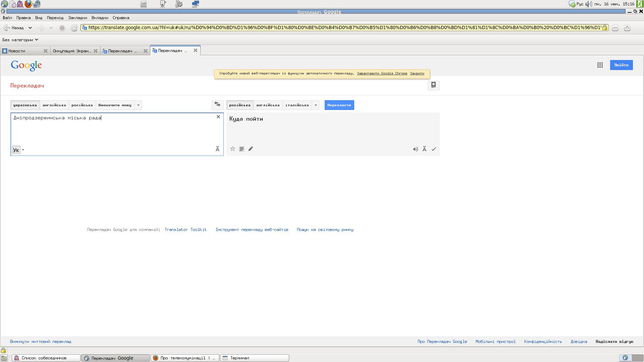
Task: Switch keyboard layout indicator Рус
Action: tap(580, 4)
